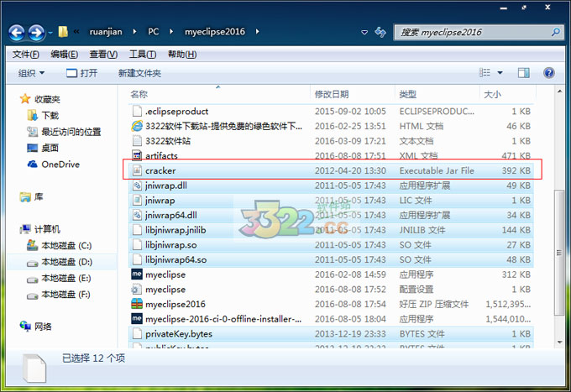Select the libjniwrap.jnilib file icon
Image resolution: width=571 pixels, height=392 pixels.
click(137, 230)
